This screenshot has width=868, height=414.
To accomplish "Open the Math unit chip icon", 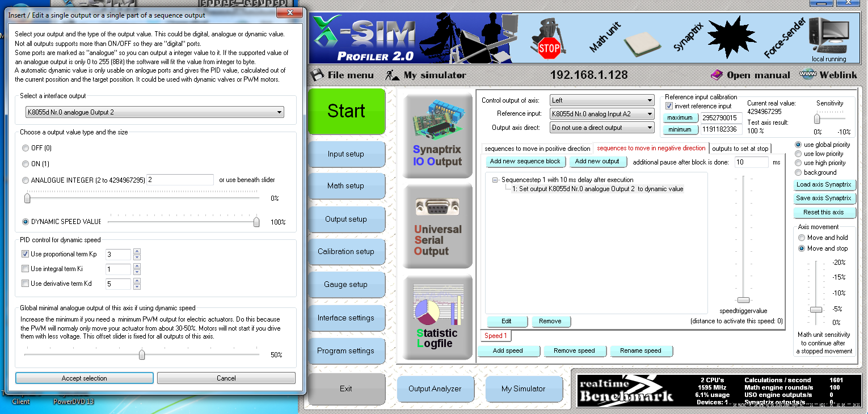I will tap(642, 44).
